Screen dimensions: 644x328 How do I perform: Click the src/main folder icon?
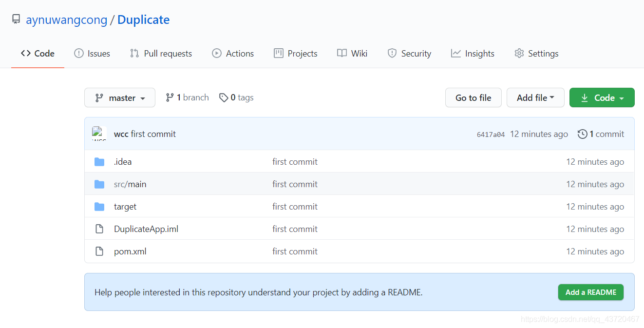(x=99, y=184)
